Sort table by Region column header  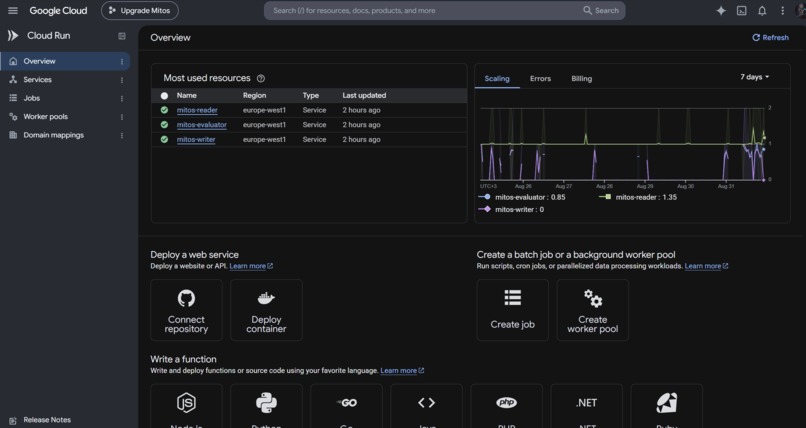[254, 96]
